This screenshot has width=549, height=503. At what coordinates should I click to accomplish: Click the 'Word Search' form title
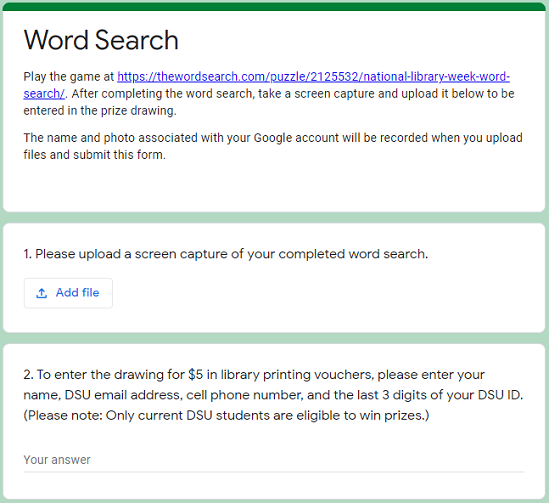click(x=101, y=40)
